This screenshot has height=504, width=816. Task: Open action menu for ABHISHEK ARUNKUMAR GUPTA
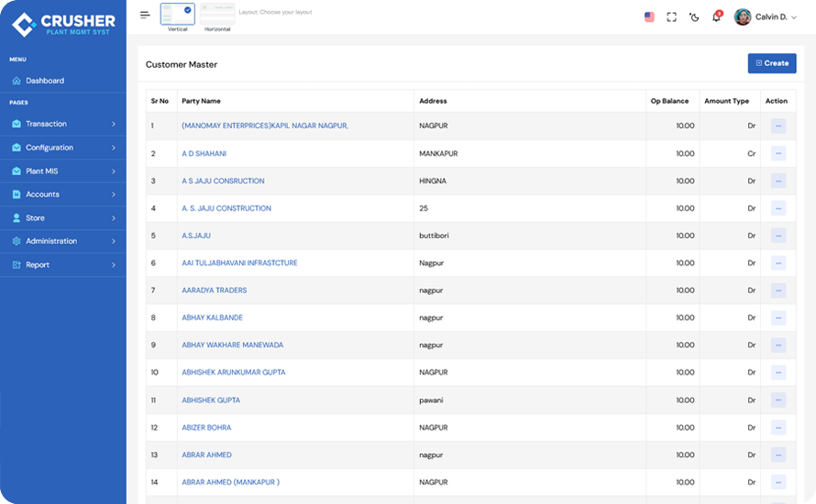[x=778, y=372]
